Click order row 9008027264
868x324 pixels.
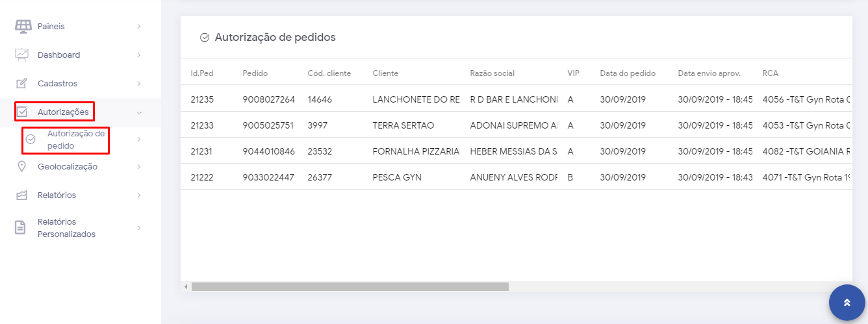click(x=268, y=99)
